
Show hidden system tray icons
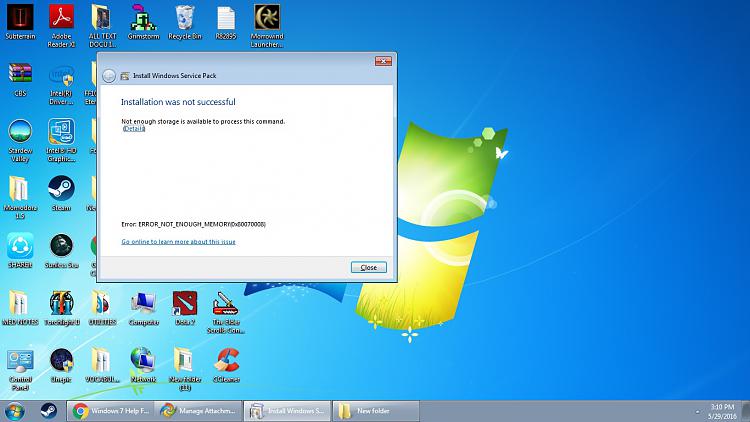[697, 412]
